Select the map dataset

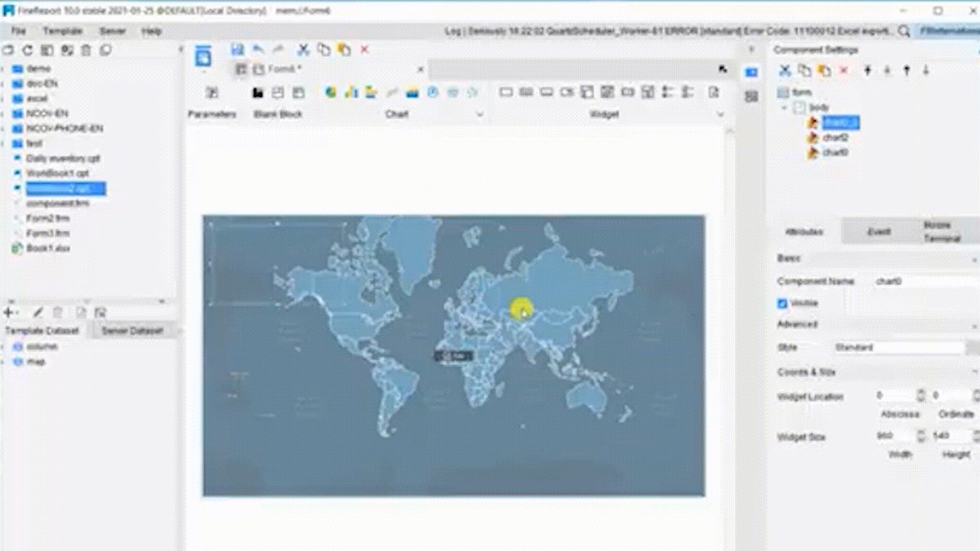36,361
